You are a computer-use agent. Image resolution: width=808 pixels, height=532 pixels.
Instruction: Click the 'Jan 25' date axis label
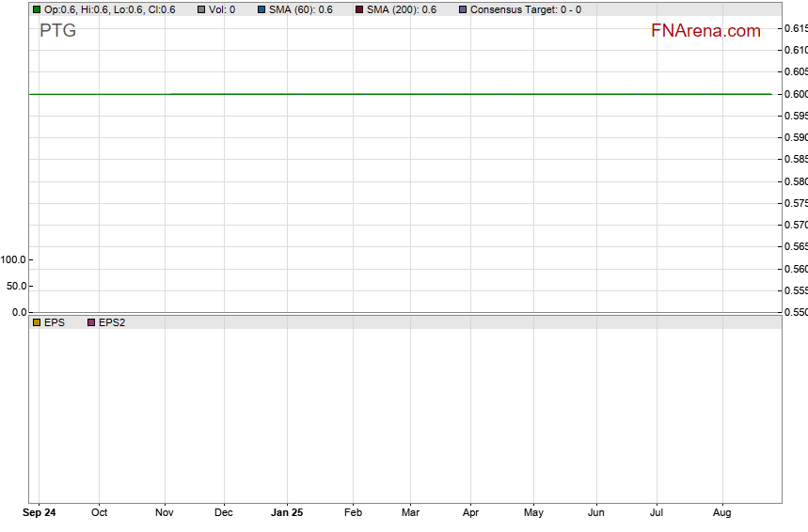[287, 512]
